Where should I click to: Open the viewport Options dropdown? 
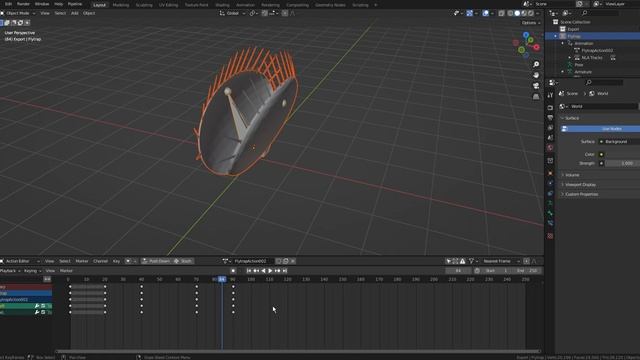(531, 23)
